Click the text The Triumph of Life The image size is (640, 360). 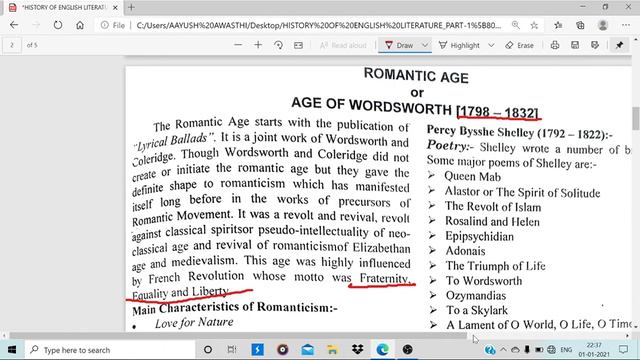click(496, 266)
